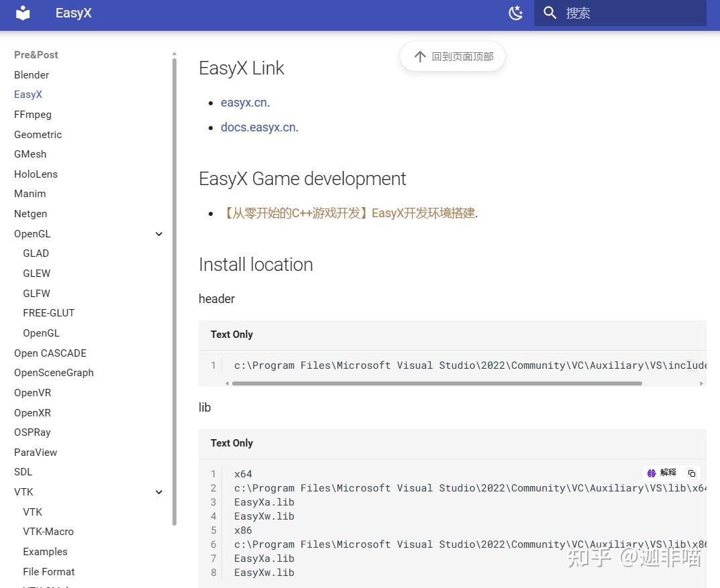Open GMesh in the sidebar
720x588 pixels.
30,154
